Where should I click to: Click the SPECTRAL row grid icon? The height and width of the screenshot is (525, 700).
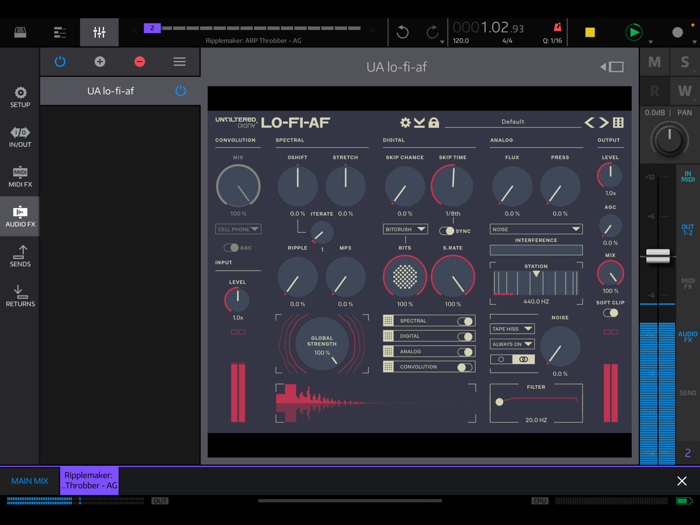coord(388,321)
